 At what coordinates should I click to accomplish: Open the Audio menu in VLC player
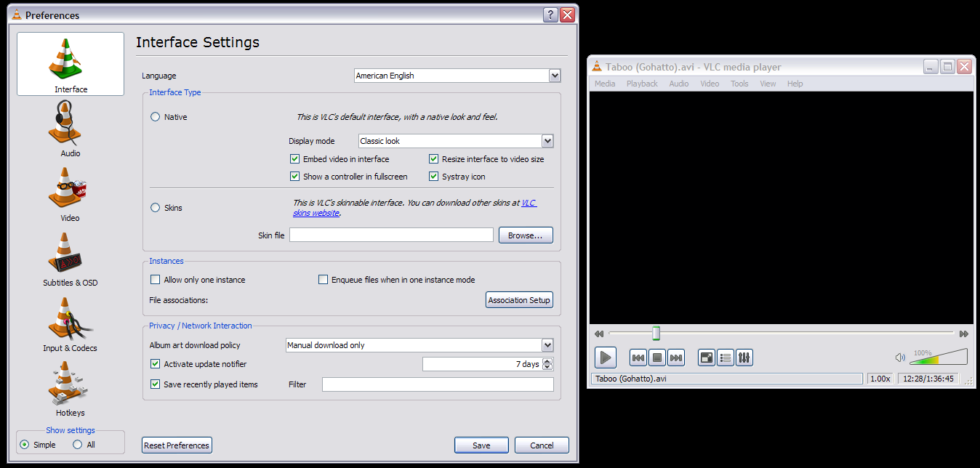click(679, 84)
